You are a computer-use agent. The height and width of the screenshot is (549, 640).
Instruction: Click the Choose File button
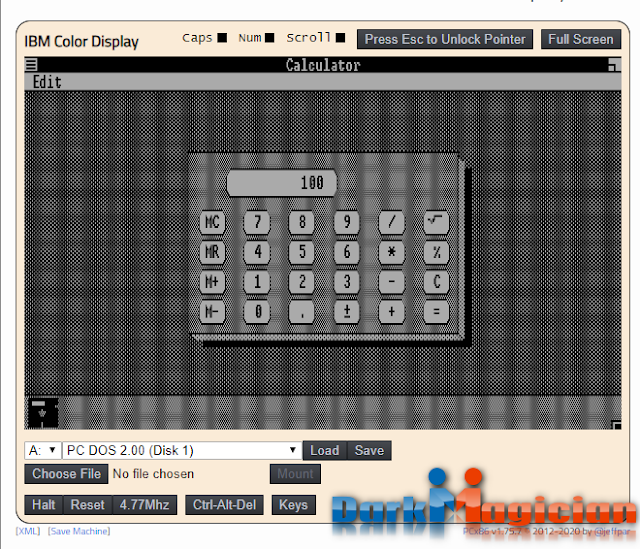(66, 474)
